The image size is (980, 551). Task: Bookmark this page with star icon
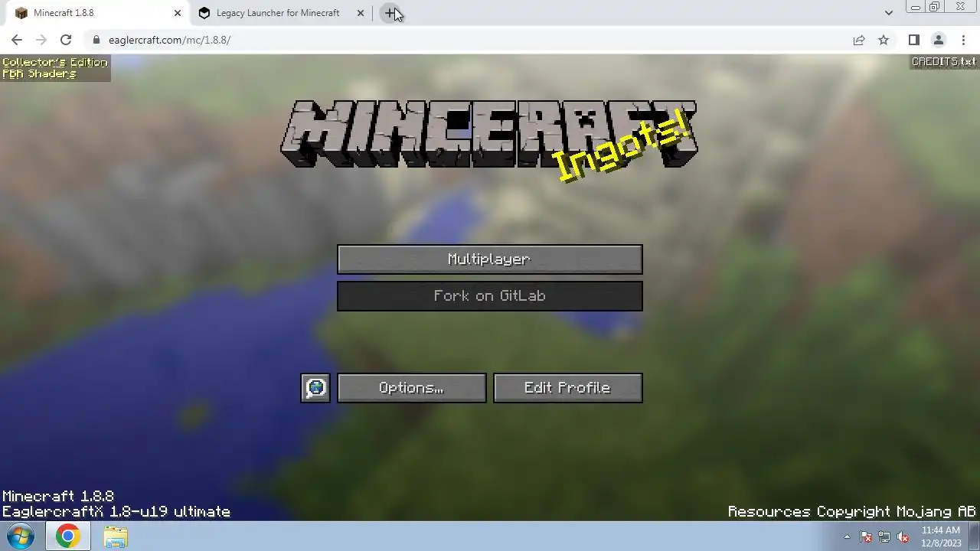point(884,40)
